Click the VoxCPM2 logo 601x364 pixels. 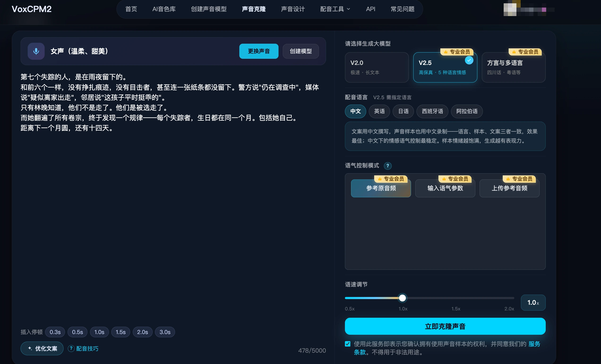click(32, 9)
